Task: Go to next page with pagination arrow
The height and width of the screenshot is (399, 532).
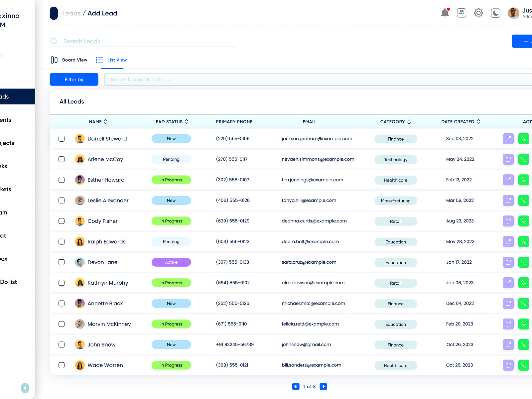Action: point(323,386)
